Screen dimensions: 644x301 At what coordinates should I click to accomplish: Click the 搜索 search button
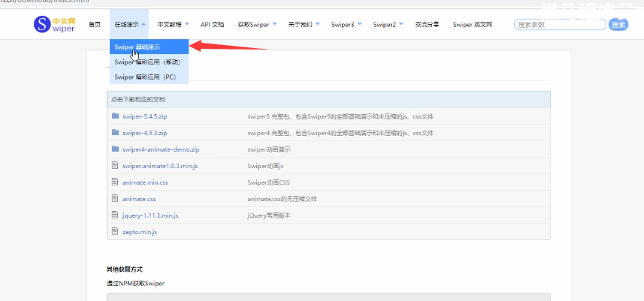[618, 25]
